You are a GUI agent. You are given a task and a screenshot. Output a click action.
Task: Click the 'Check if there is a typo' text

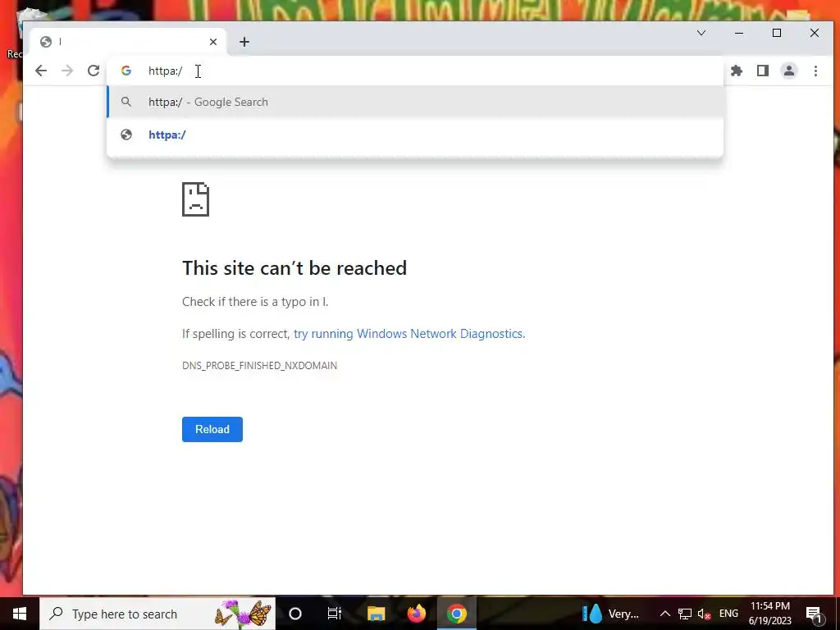click(255, 302)
